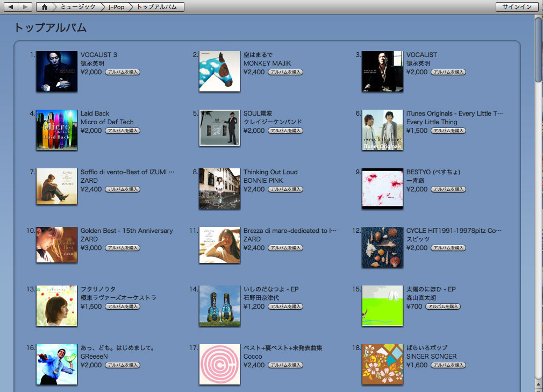Open the Thinking Out Loud album title

pos(270,172)
